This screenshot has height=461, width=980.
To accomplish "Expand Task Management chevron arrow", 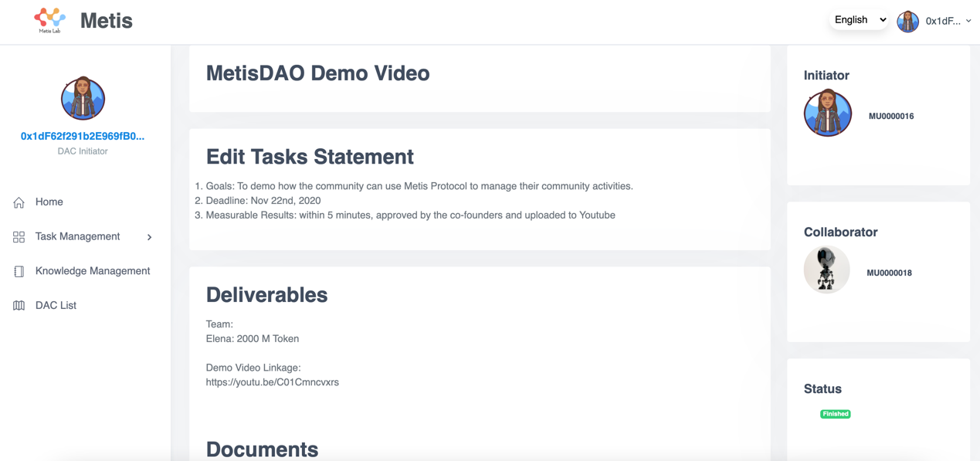I will (x=150, y=237).
